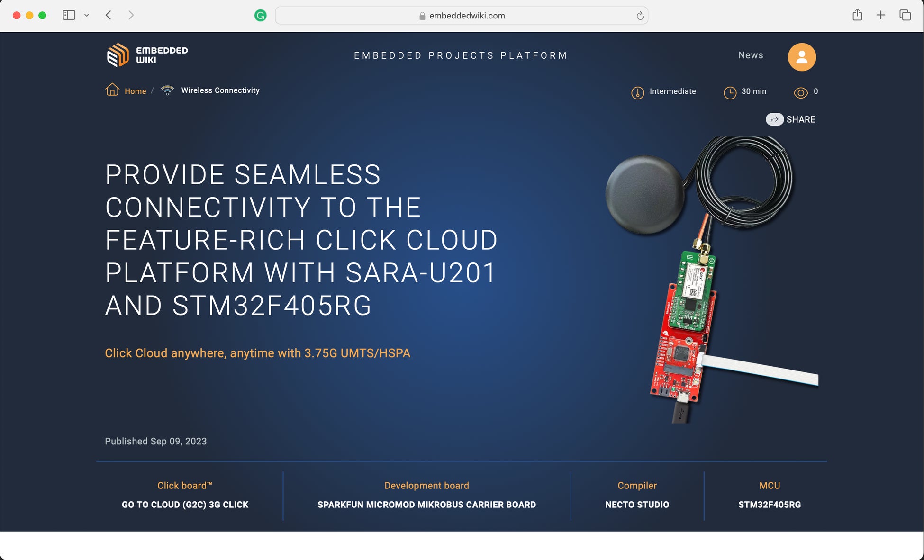Open the Wireless Connectivity category link

[220, 90]
